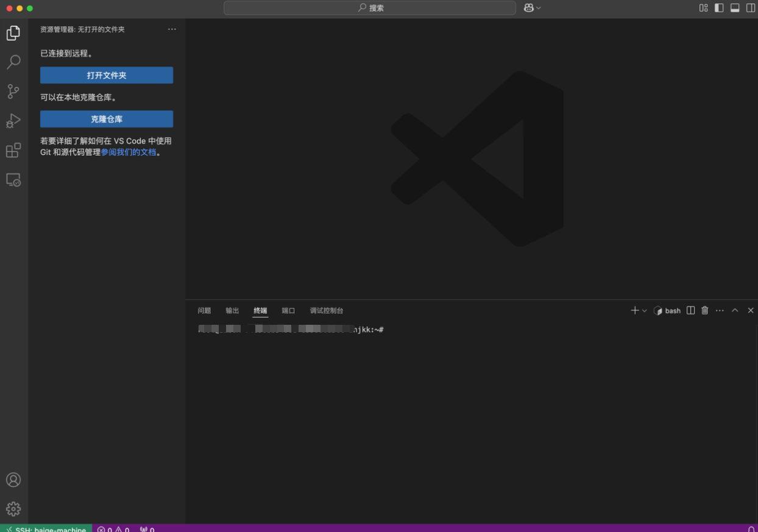Open the 参阅我们的文档 link
This screenshot has height=532, width=758.
129,152
